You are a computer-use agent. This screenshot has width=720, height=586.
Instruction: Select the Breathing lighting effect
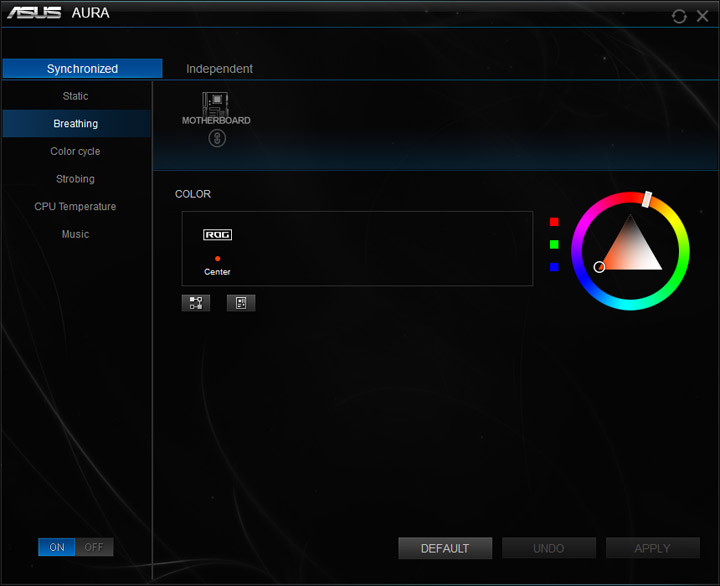tap(76, 124)
